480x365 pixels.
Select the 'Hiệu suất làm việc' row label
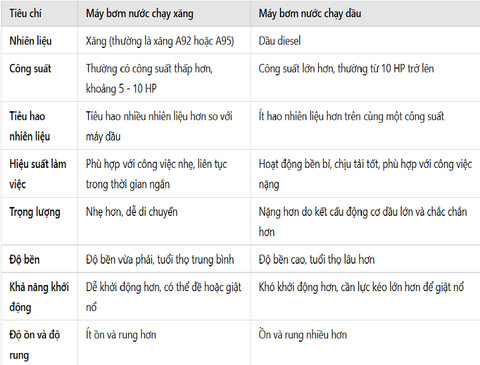pyautogui.click(x=38, y=174)
